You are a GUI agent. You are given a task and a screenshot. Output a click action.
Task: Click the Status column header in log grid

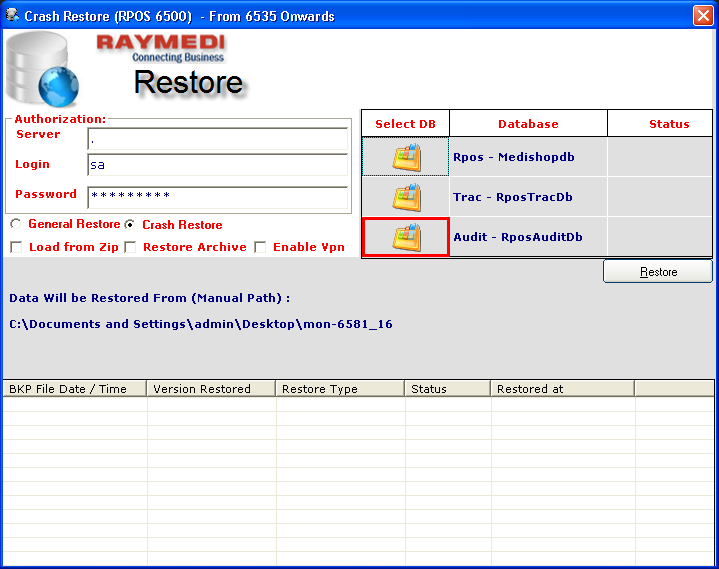pyautogui.click(x=448, y=388)
